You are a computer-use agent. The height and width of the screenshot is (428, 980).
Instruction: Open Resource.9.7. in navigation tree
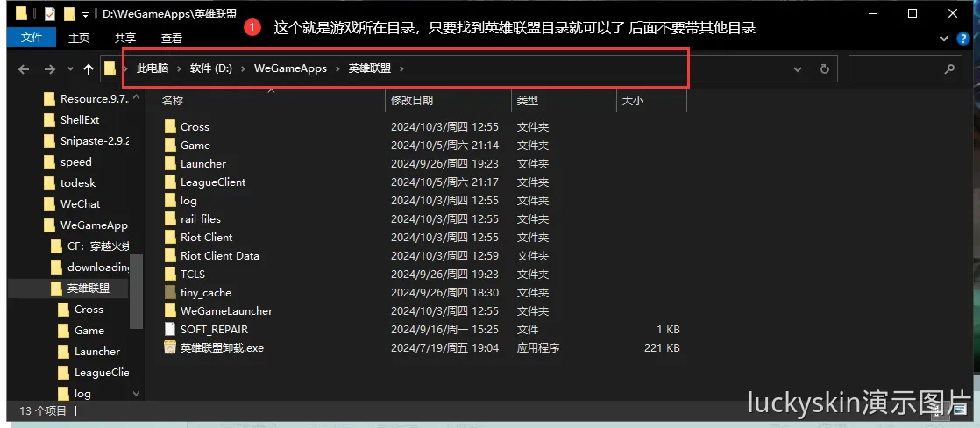(93, 99)
